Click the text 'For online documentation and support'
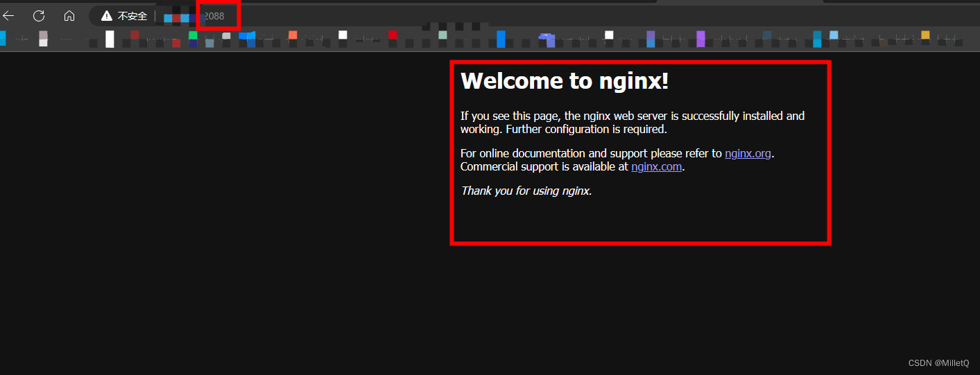This screenshot has height=375, width=980. 553,154
